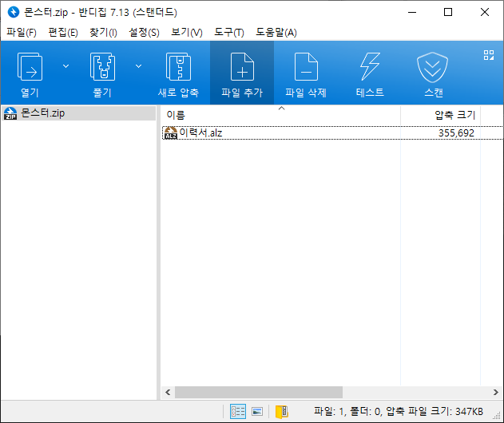Click the 파일 추가 (Add file) icon
This screenshot has width=504, height=423.
(x=242, y=73)
